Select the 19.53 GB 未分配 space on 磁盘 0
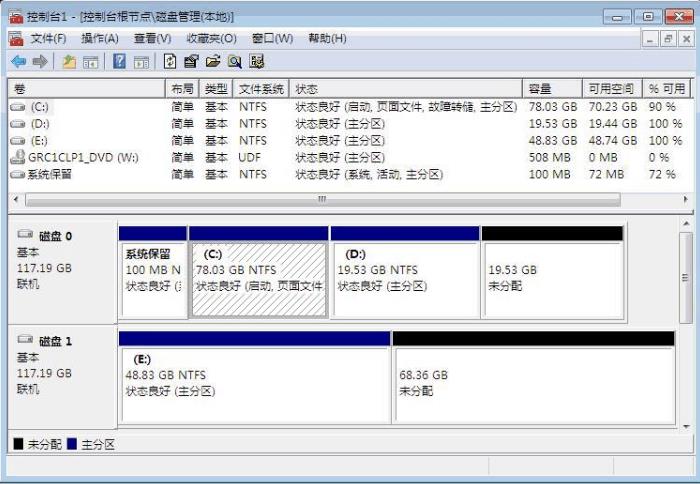Viewport: 700px width, 484px height. tap(553, 273)
